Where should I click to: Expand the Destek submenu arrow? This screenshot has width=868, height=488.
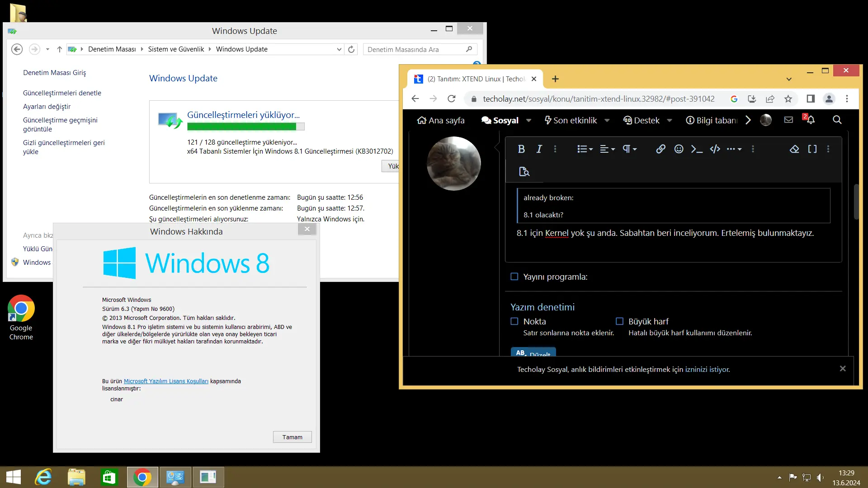pos(670,120)
